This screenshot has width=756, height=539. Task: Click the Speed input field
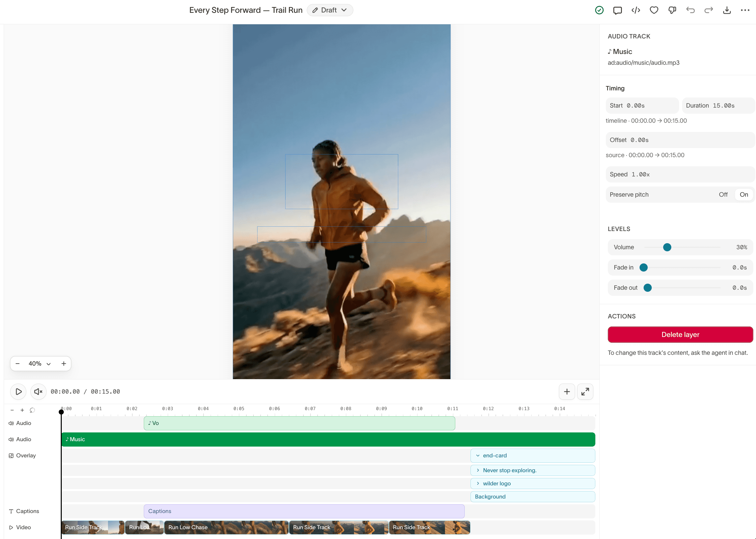680,174
